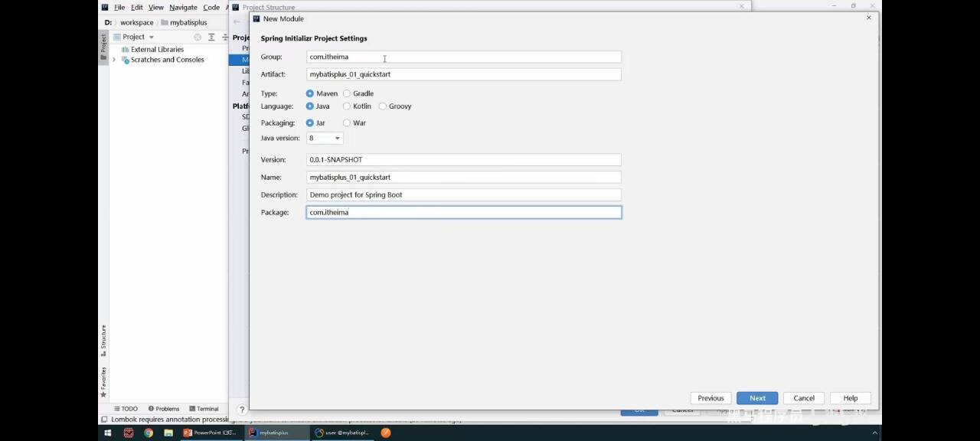Viewport: 980px width, 441px height.
Task: Switch to user @mybatisplus taskbar item
Action: (x=342, y=433)
